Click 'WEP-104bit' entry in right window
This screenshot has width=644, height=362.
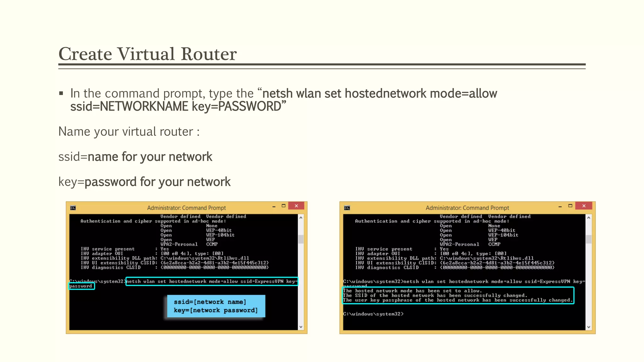pos(503,235)
